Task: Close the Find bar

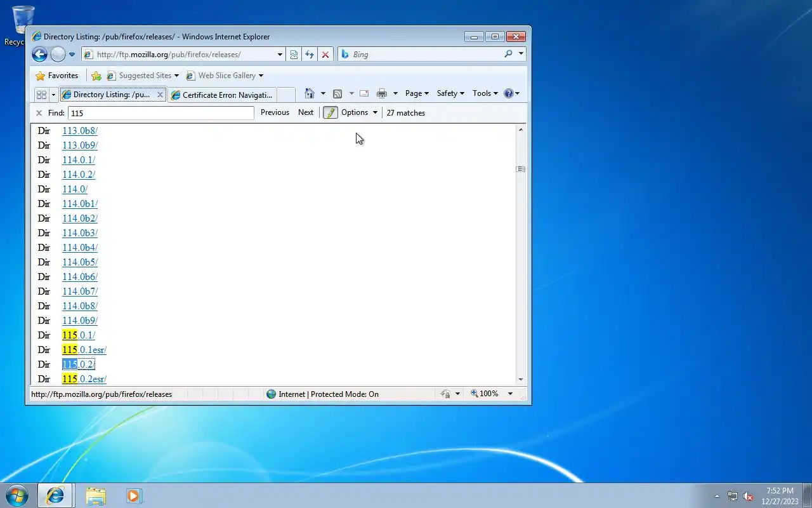Action: click(x=39, y=113)
